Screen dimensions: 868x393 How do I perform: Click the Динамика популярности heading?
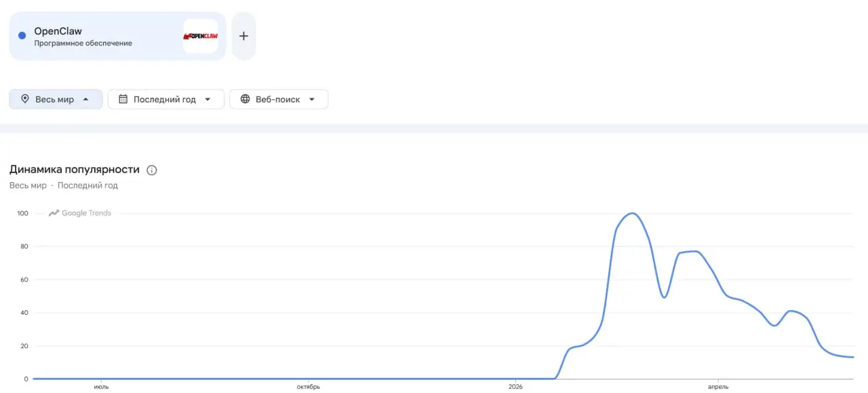point(75,170)
